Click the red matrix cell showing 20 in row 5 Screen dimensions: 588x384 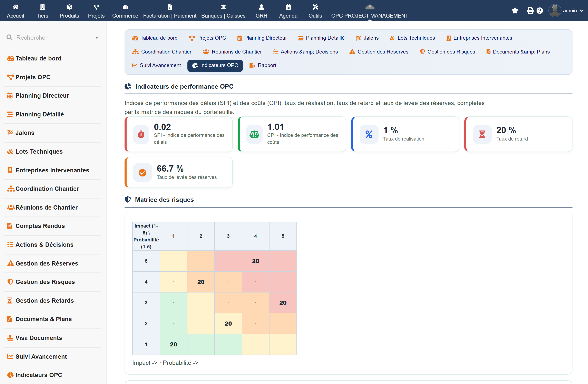tap(255, 261)
